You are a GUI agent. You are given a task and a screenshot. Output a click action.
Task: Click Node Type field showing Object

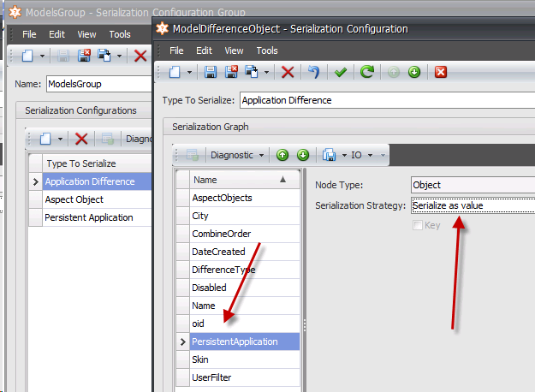tap(473, 185)
